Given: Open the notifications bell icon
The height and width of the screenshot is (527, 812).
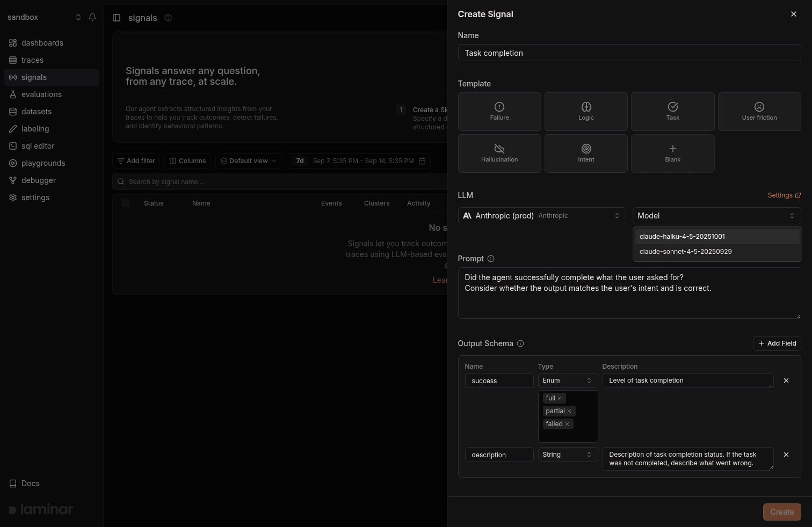Looking at the screenshot, I should [92, 17].
